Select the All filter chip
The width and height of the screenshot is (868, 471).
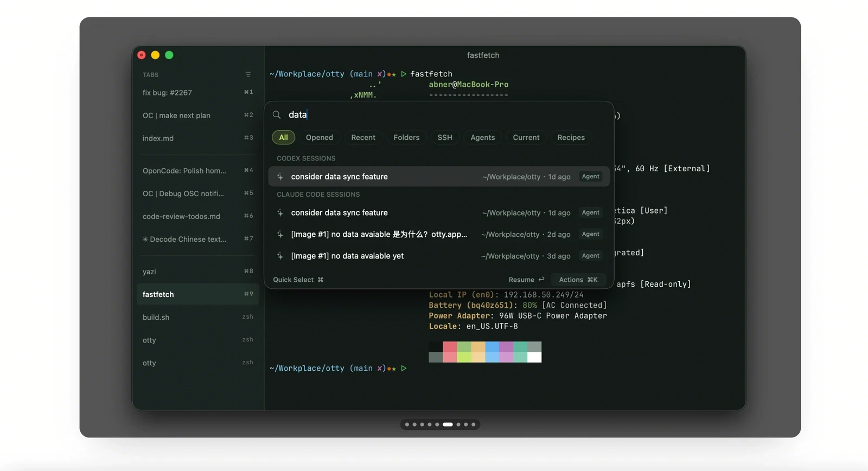[x=283, y=138]
